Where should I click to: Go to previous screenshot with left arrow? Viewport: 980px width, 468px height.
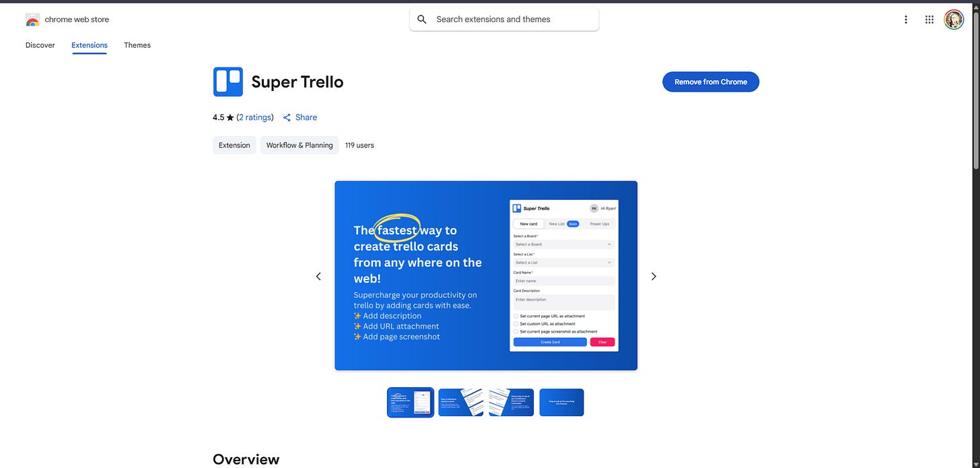[x=318, y=276]
